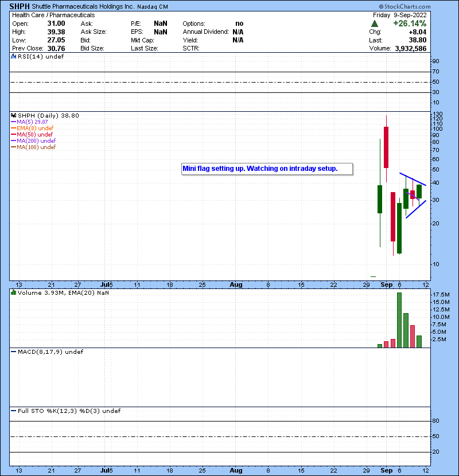Click the tallest green volume bar
This screenshot has width=459, height=476.
tap(399, 320)
